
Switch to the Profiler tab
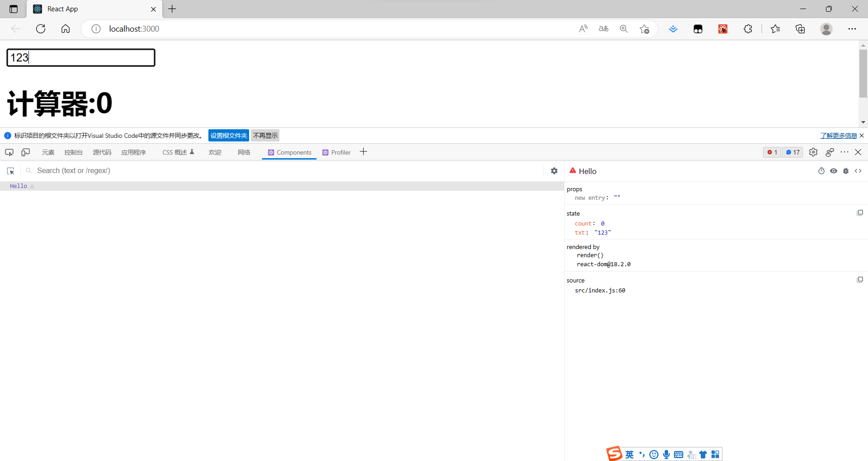(336, 152)
